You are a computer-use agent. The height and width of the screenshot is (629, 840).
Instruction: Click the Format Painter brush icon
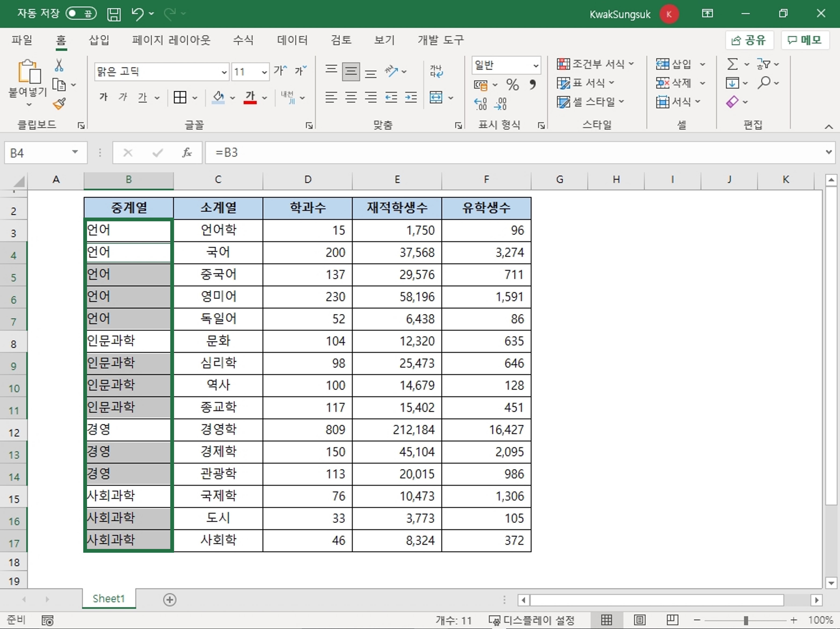pyautogui.click(x=59, y=103)
